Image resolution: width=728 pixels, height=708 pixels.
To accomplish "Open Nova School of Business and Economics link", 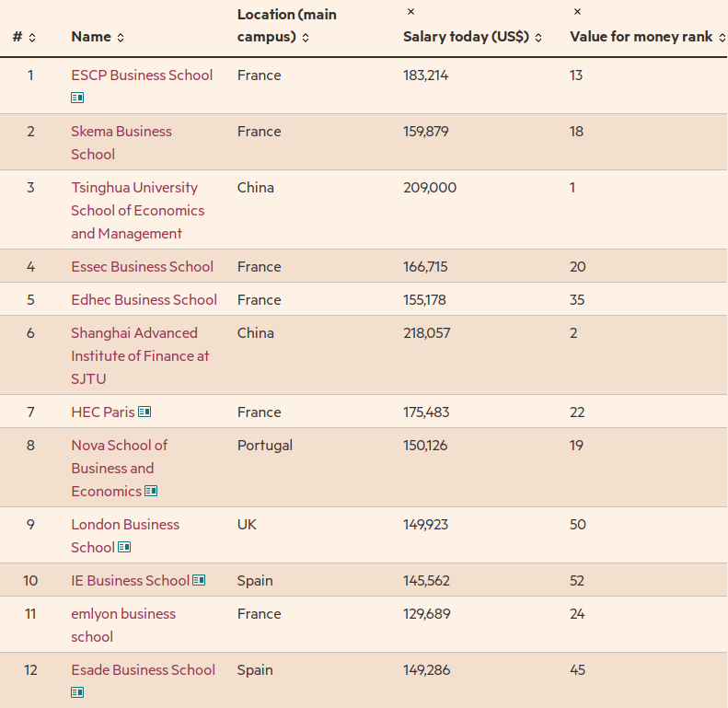I will click(119, 469).
